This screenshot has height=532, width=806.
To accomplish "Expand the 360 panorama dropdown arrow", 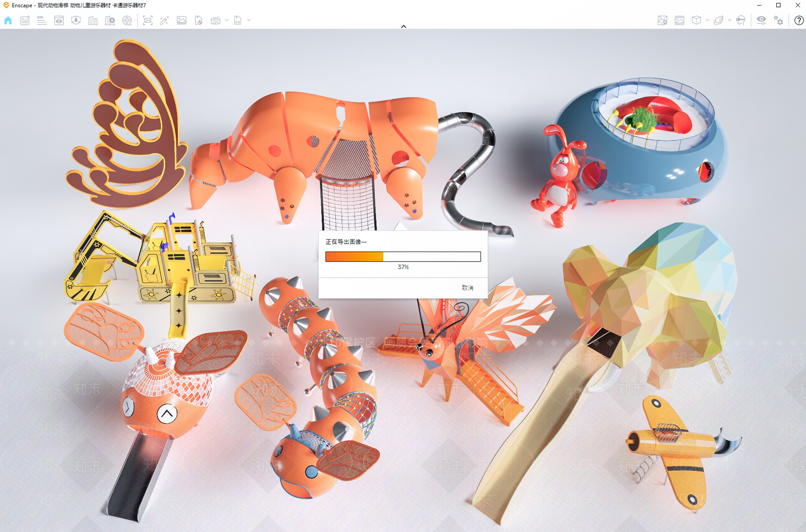I will tap(227, 21).
